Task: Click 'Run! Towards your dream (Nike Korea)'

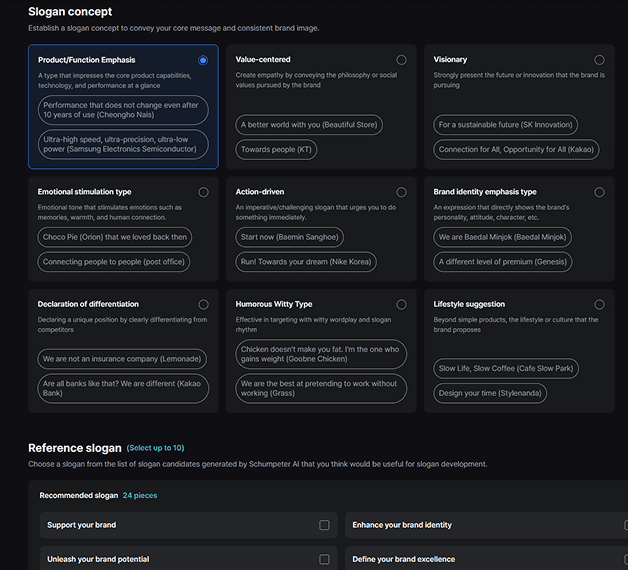Action: (306, 262)
